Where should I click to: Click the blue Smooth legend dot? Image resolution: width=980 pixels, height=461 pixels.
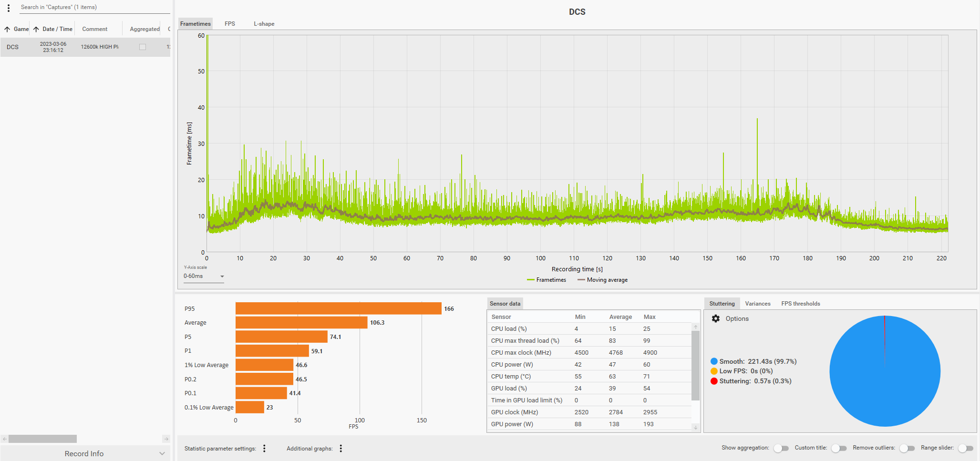click(x=714, y=361)
